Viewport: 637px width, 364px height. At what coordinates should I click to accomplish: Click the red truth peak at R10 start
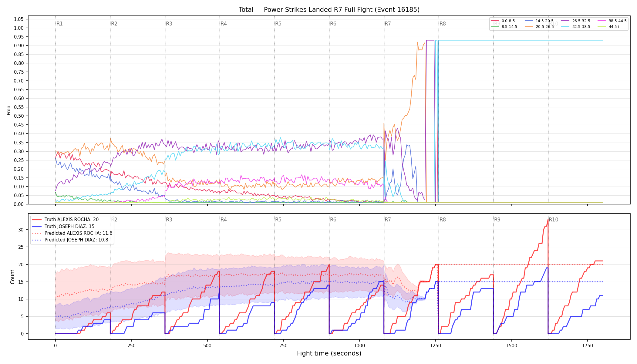pos(548,220)
